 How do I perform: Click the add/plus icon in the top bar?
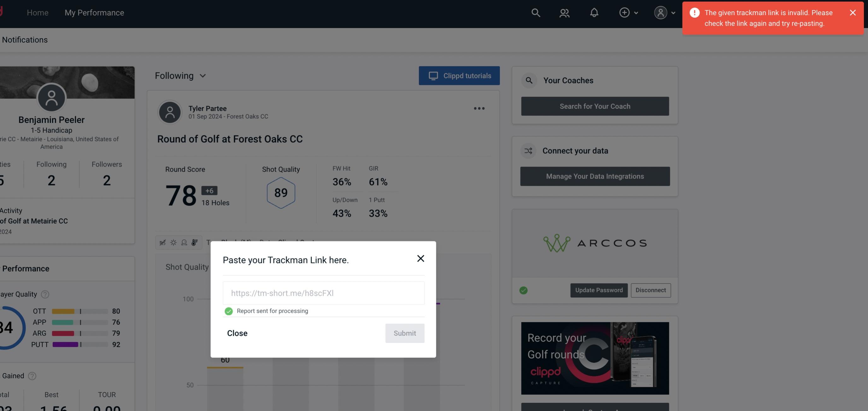tap(625, 12)
